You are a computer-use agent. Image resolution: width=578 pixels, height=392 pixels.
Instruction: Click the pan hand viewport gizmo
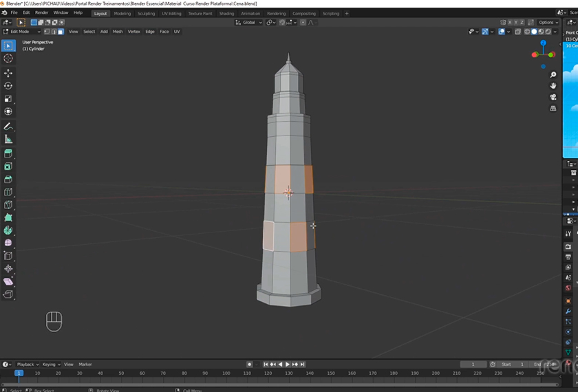(553, 86)
